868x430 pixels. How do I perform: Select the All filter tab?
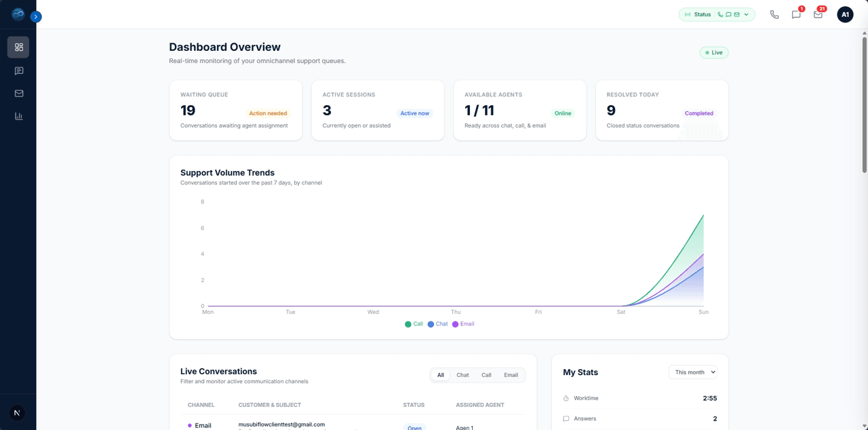(x=441, y=375)
